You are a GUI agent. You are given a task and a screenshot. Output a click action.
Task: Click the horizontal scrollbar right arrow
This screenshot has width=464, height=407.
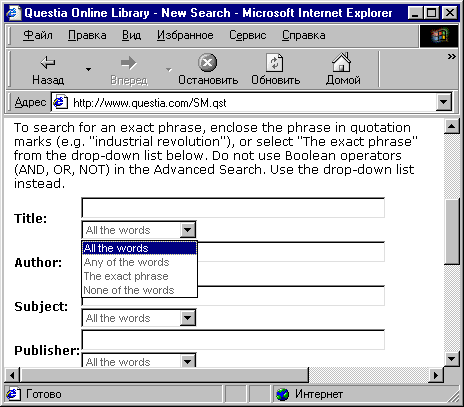pyautogui.click(x=436, y=375)
